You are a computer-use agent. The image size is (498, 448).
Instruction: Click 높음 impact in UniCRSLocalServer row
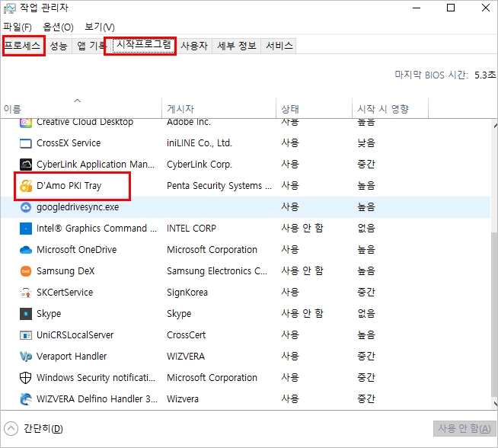[x=366, y=335]
